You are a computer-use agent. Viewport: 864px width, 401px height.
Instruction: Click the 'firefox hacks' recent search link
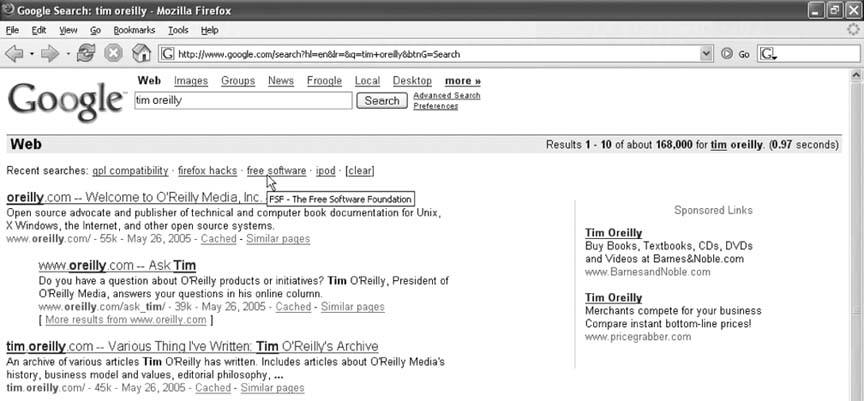(207, 171)
